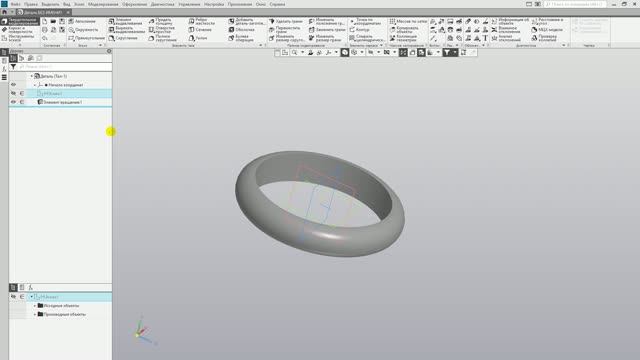Toggle visibility of Начало координат
Screen dimensions: 640x360
pos(13,84)
